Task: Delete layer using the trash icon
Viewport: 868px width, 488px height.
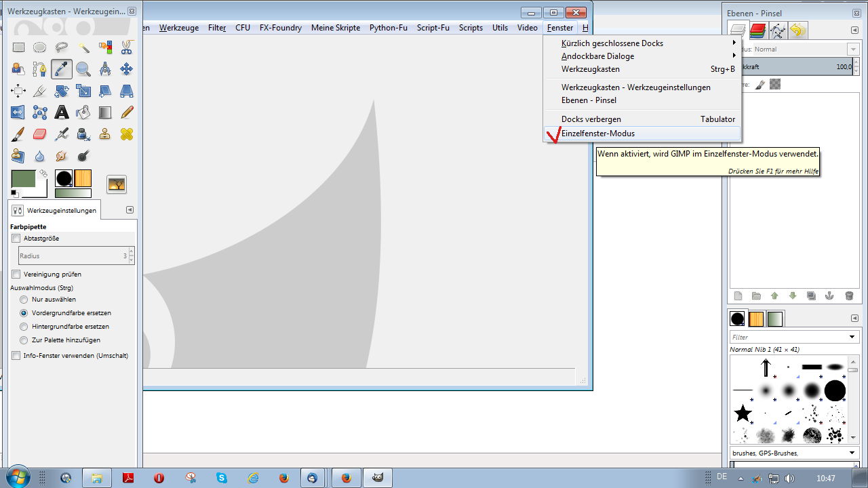Action: pyautogui.click(x=849, y=296)
